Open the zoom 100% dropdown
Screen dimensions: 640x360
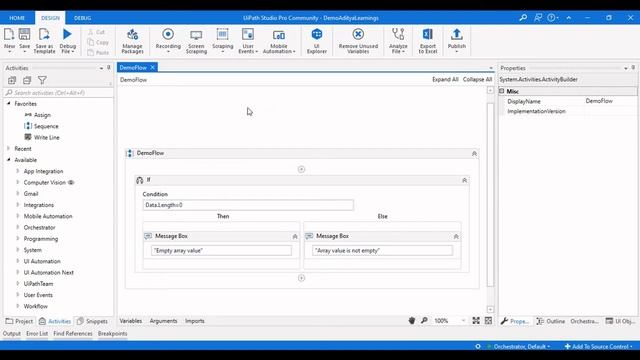click(x=463, y=321)
